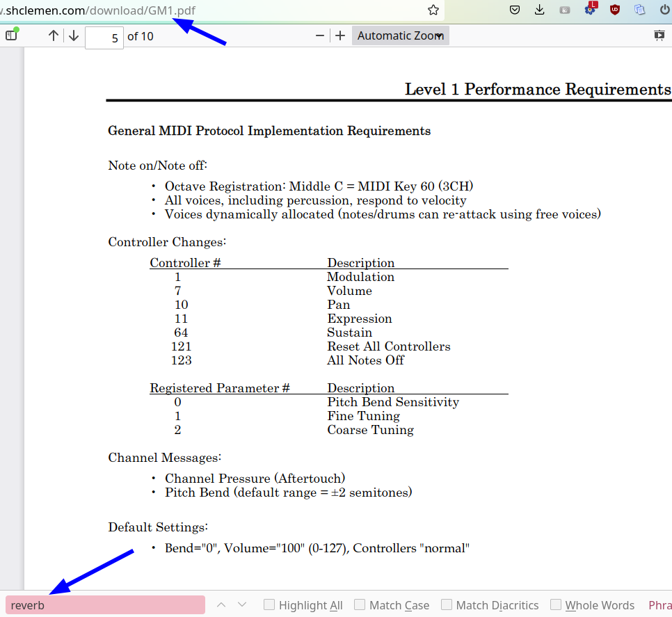Go to previous PDF page
Image resolution: width=672 pixels, height=617 pixels.
coord(54,35)
